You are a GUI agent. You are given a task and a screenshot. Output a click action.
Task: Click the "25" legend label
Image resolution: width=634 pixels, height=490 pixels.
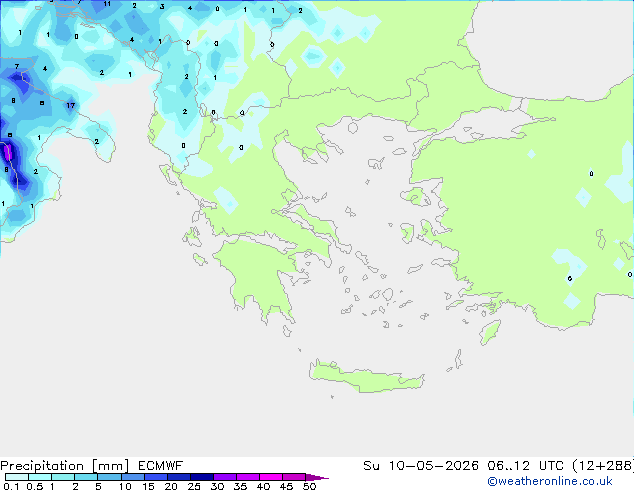pyautogui.click(x=194, y=486)
